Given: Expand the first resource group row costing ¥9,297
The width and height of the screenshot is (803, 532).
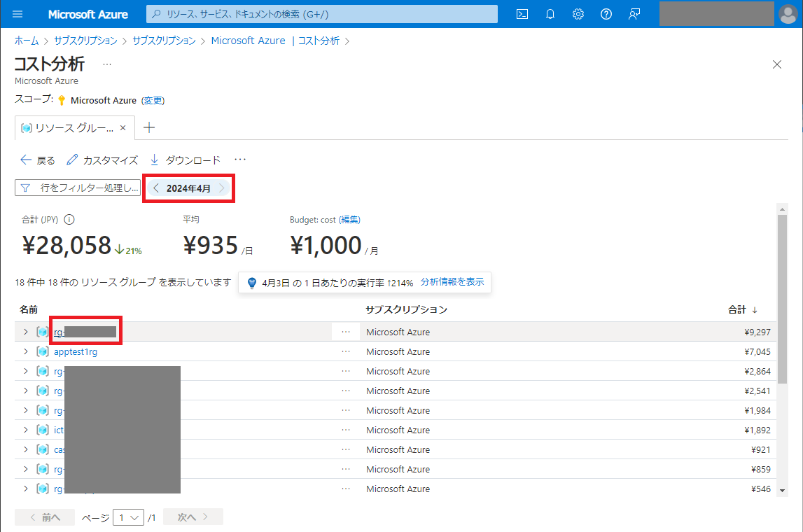Looking at the screenshot, I should tap(27, 332).
